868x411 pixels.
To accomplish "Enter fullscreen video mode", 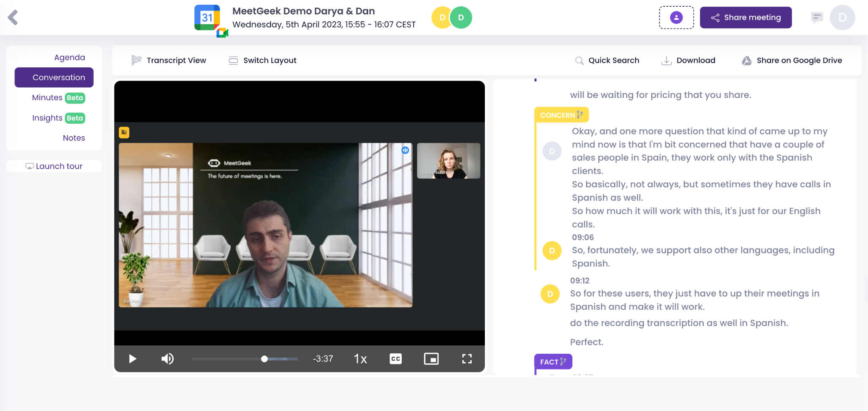I will click(x=467, y=359).
